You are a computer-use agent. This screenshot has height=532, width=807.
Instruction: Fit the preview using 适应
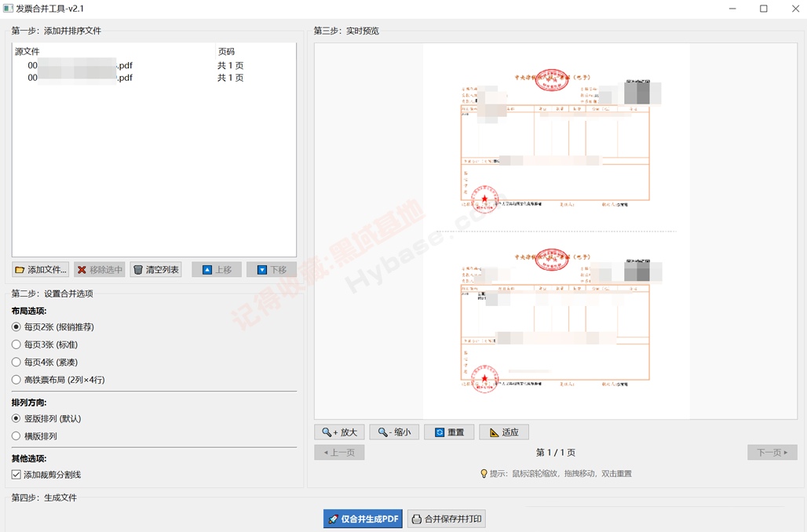504,432
